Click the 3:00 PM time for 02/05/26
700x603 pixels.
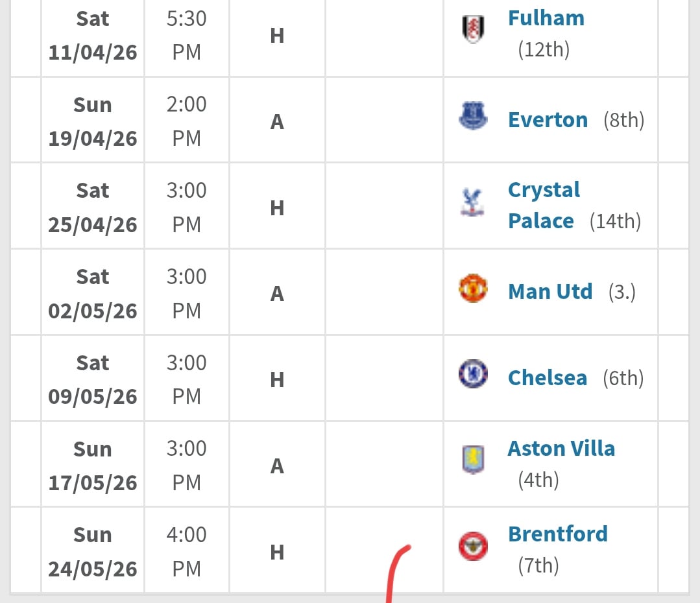coord(187,293)
